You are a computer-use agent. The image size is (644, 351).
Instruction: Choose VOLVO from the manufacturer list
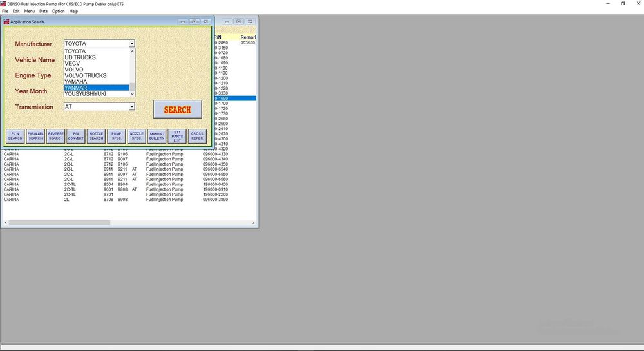(x=97, y=70)
